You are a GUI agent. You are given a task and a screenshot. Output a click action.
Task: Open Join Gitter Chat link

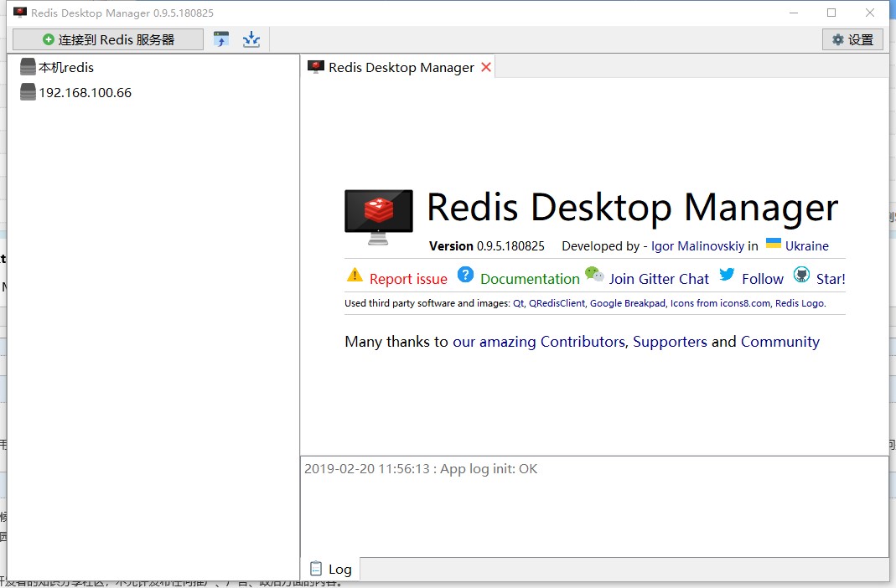658,279
